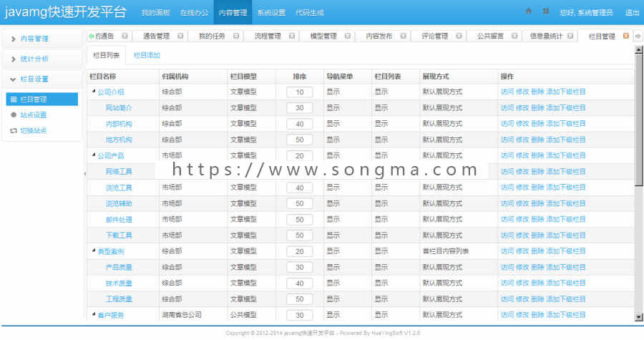Click 删除 in the 内部机构 row
This screenshot has width=644, height=340.
[537, 124]
